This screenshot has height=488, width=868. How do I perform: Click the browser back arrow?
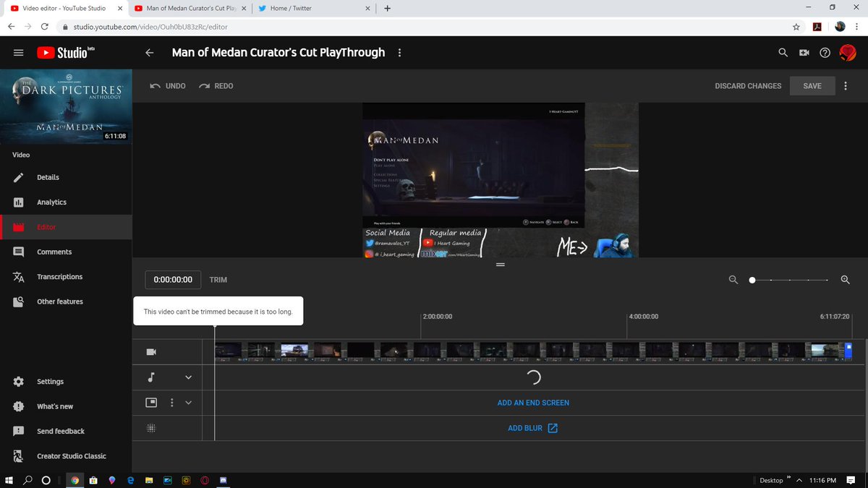[10, 26]
